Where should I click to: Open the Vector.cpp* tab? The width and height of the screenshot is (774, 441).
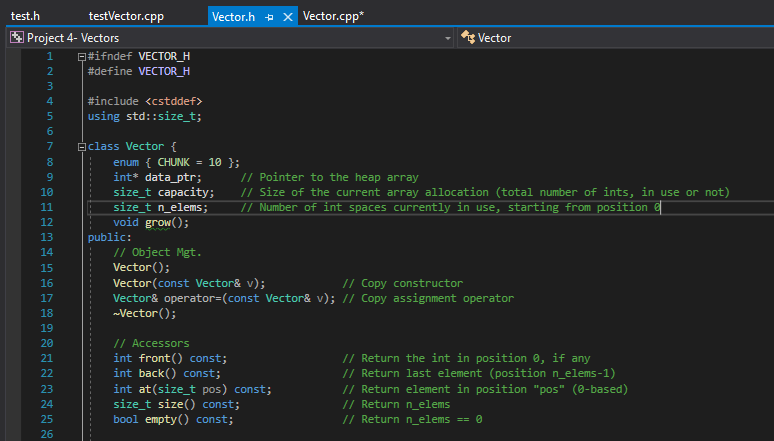pyautogui.click(x=334, y=16)
